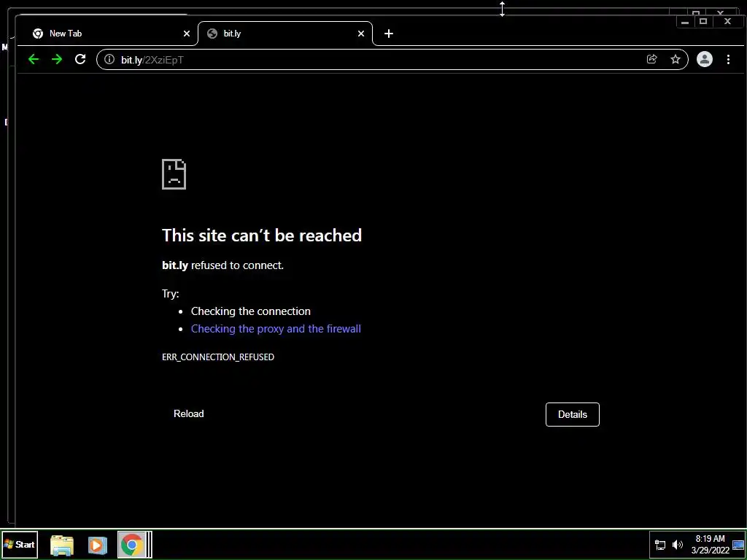Open the Windows Start menu
This screenshot has height=560, width=747.
(20, 544)
